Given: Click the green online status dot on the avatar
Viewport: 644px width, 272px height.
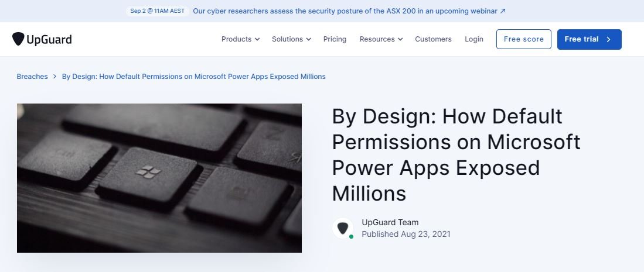Looking at the screenshot, I should (351, 237).
